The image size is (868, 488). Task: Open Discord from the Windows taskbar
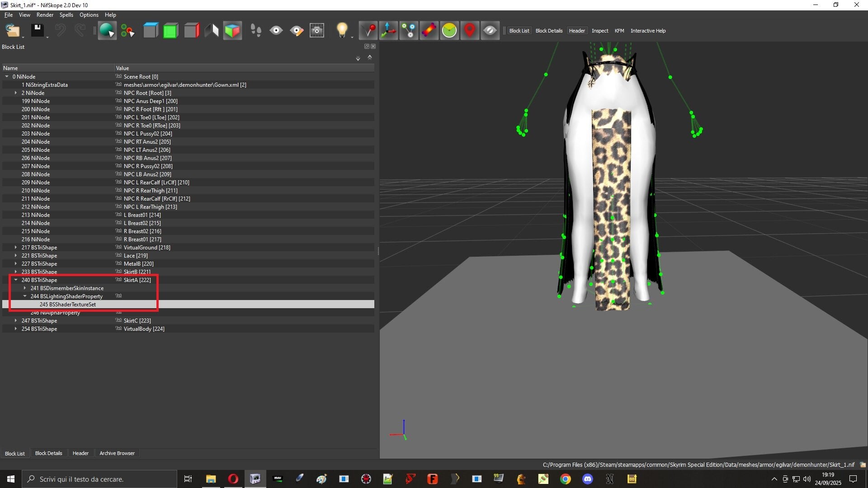pyautogui.click(x=588, y=479)
